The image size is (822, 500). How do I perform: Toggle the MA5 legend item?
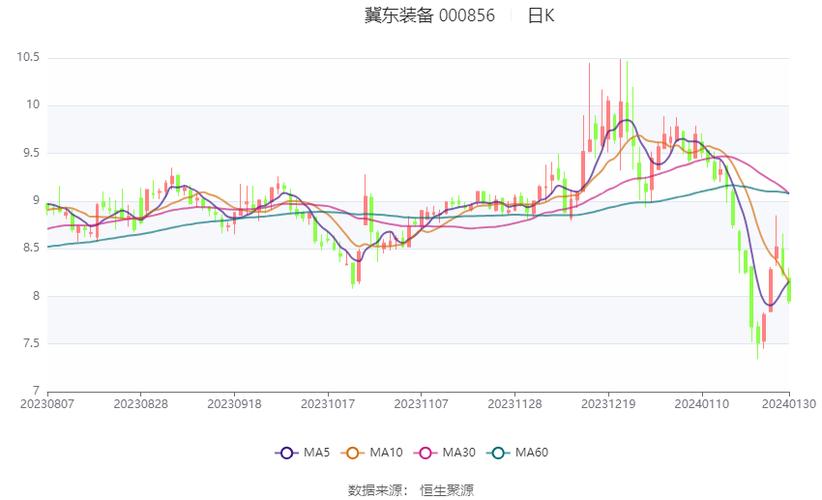[302, 452]
